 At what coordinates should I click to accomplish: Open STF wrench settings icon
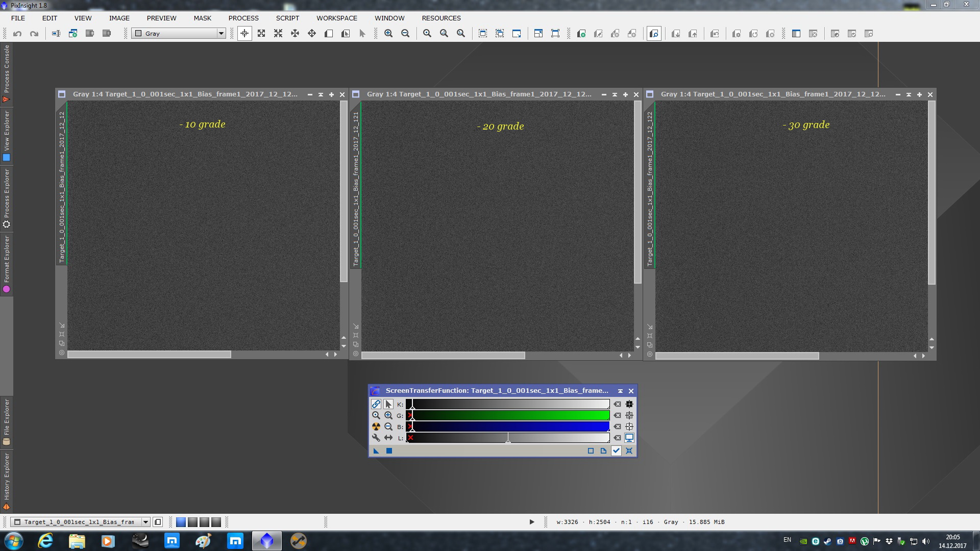[x=376, y=438]
